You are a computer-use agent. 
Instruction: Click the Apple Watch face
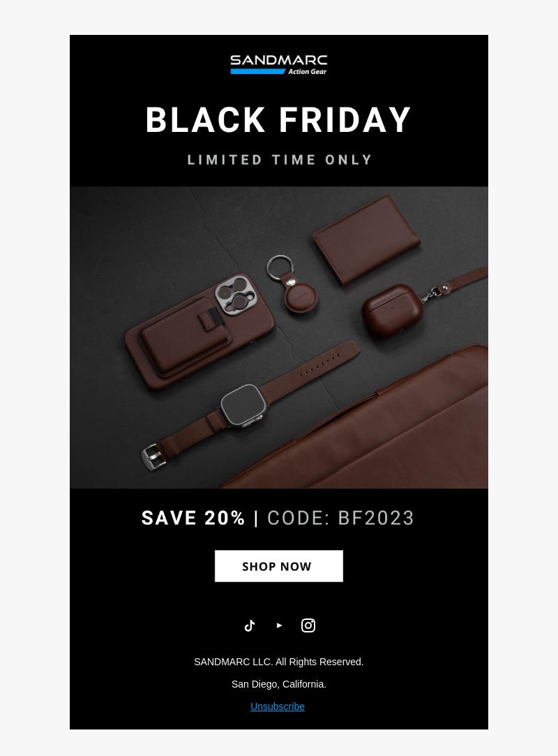pyautogui.click(x=243, y=406)
